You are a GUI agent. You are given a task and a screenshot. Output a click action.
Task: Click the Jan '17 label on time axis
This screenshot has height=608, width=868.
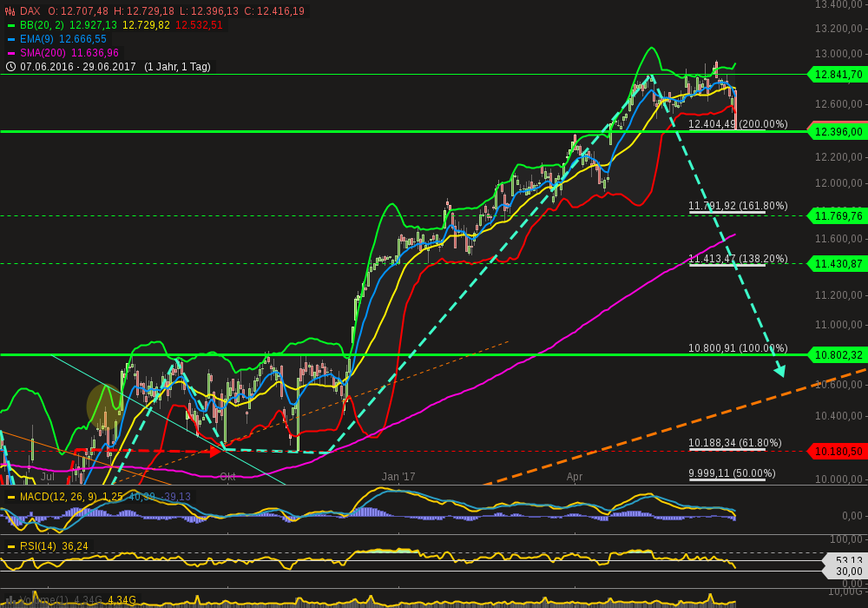(398, 477)
